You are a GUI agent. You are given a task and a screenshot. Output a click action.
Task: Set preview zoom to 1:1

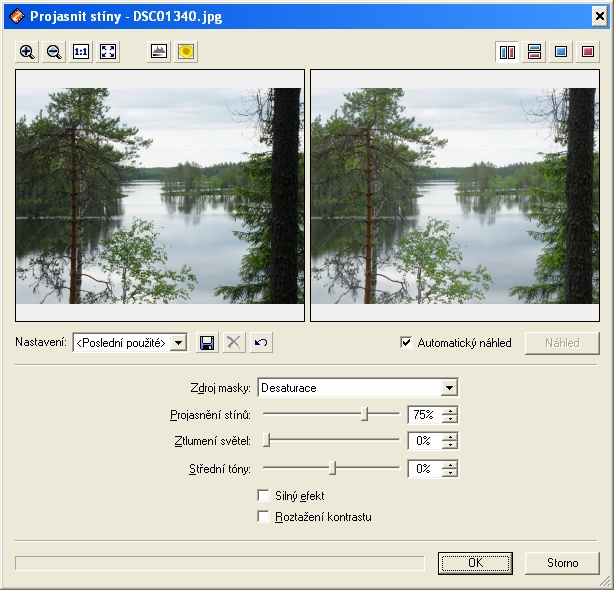pos(81,52)
